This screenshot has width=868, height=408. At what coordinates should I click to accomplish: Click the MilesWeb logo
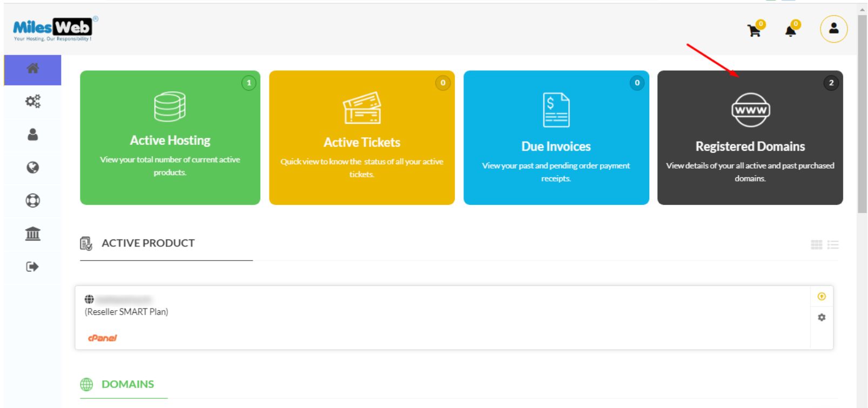[x=54, y=29]
